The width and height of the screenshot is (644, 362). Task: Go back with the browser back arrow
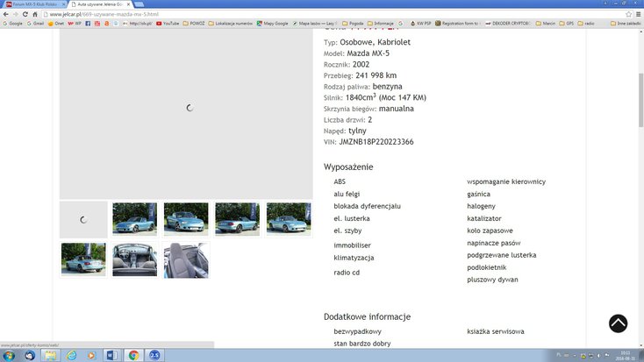point(6,14)
